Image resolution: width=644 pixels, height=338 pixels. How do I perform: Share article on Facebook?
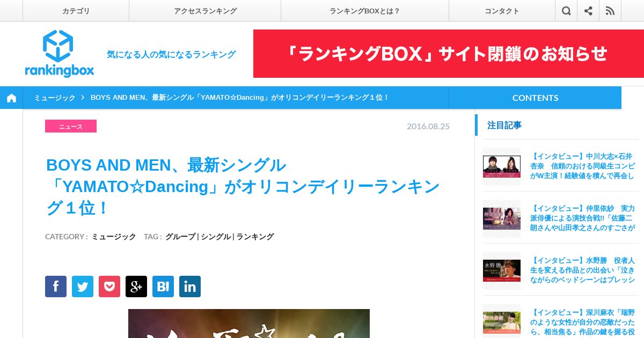[56, 286]
